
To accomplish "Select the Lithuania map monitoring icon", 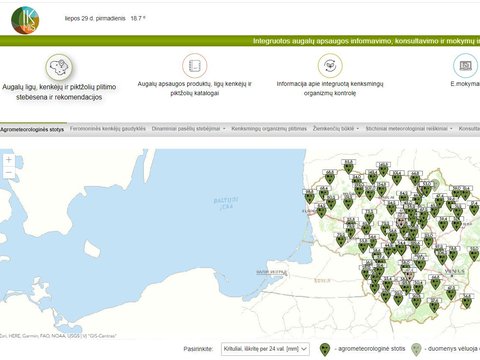I will [59, 67].
